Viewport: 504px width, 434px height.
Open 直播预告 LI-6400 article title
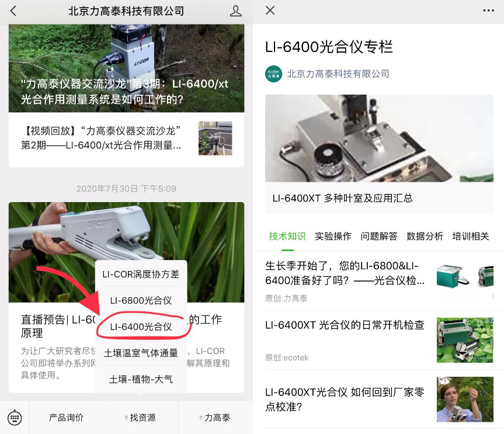click(x=121, y=326)
